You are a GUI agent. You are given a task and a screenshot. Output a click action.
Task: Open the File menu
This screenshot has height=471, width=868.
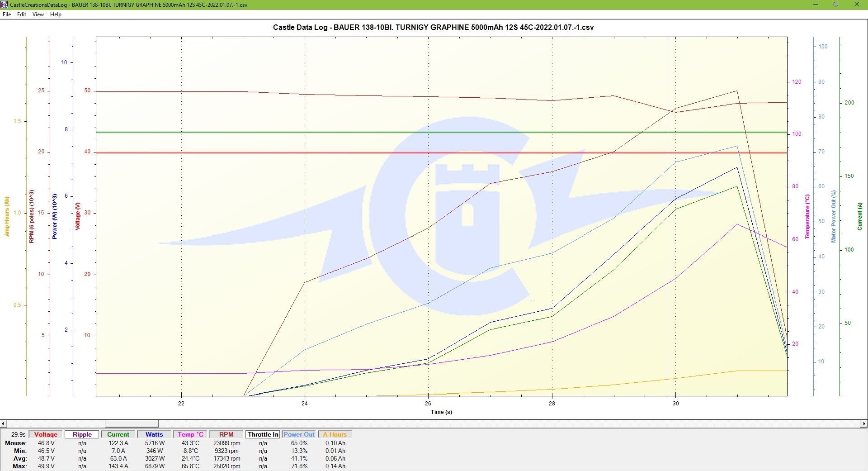click(x=7, y=14)
